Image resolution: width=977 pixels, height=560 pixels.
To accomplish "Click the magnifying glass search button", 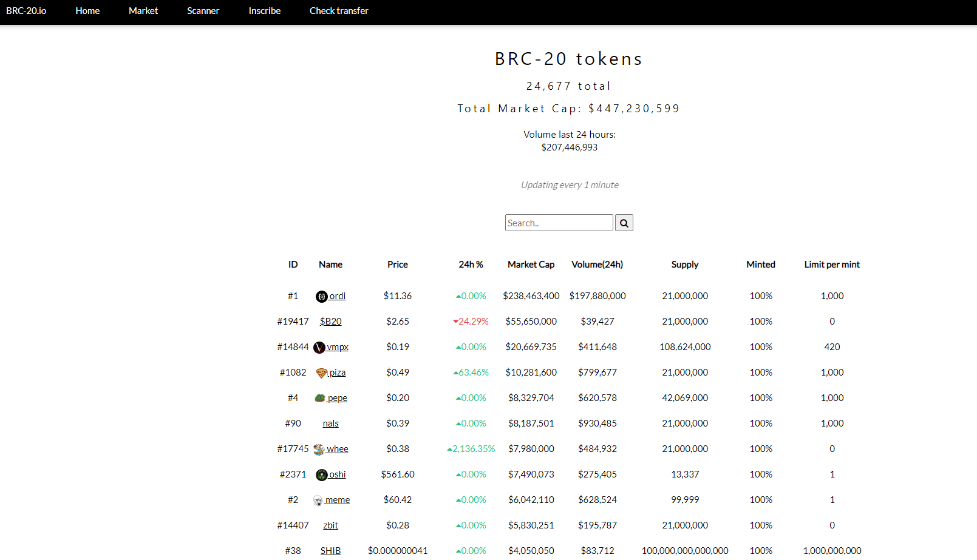I will [624, 223].
